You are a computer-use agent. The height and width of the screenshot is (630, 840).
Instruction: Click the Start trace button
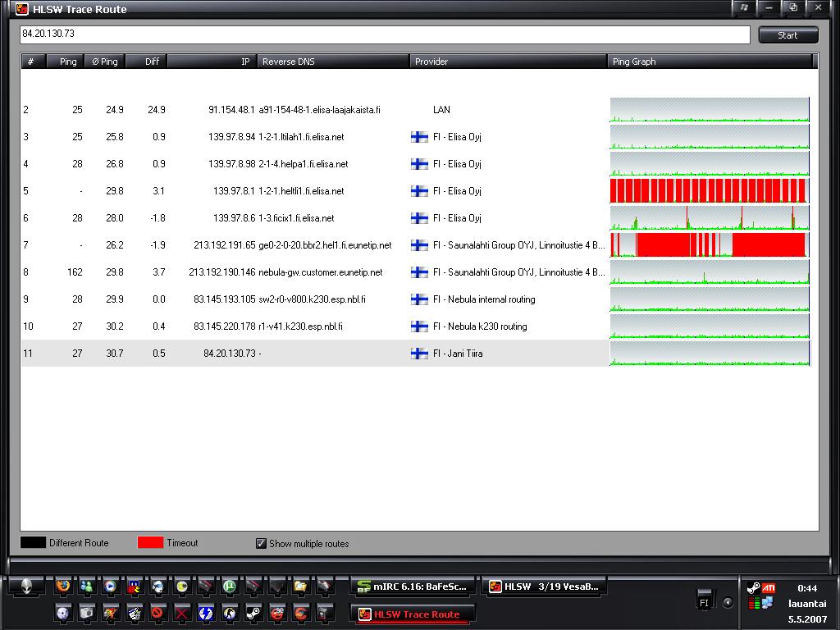(x=788, y=35)
